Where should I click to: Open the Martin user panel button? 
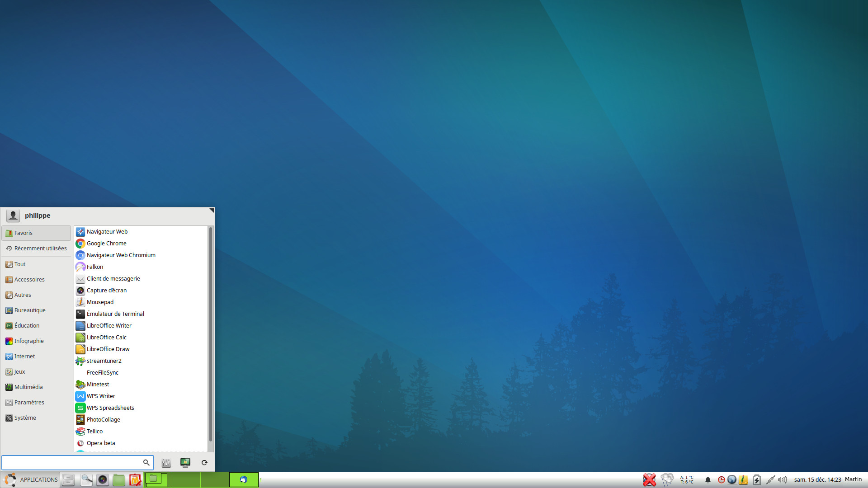click(853, 479)
